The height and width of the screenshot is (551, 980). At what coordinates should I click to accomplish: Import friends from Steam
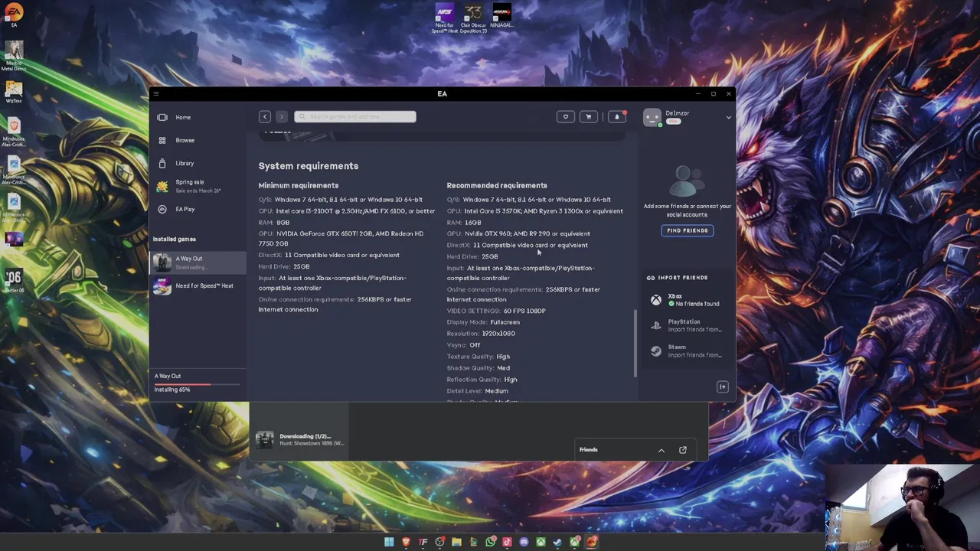(x=688, y=351)
